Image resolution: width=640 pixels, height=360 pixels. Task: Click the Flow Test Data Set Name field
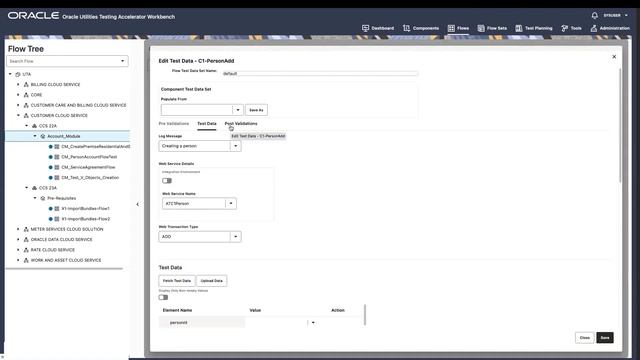(x=320, y=73)
